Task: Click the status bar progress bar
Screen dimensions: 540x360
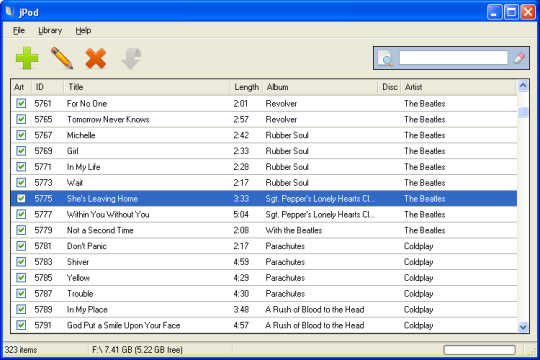Action: (x=479, y=350)
